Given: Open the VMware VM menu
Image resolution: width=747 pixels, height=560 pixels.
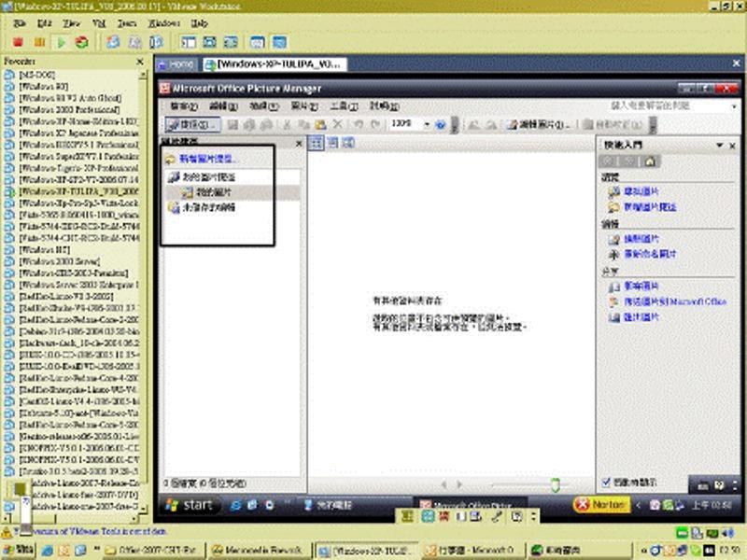Looking at the screenshot, I should pyautogui.click(x=99, y=23).
